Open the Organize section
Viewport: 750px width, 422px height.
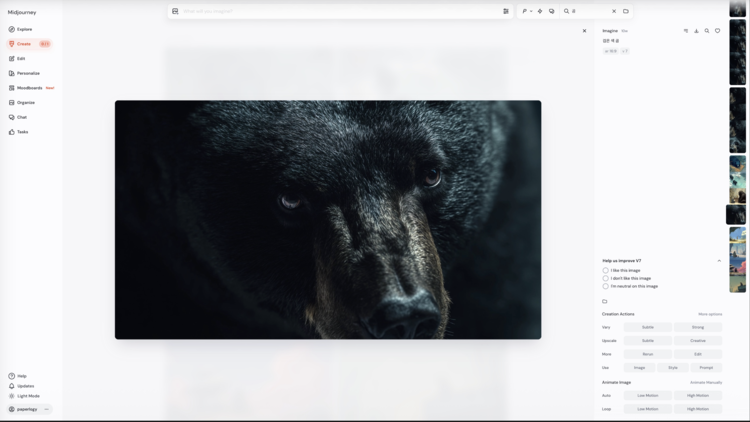click(22, 102)
